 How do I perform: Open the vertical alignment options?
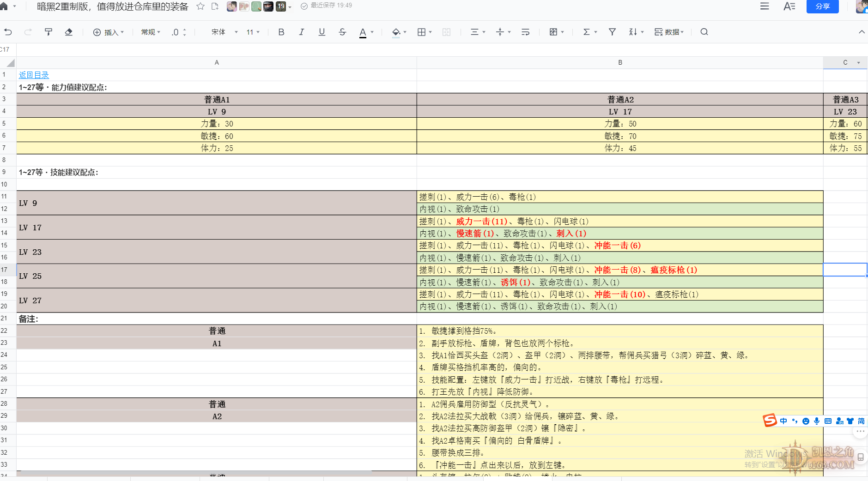click(x=503, y=32)
